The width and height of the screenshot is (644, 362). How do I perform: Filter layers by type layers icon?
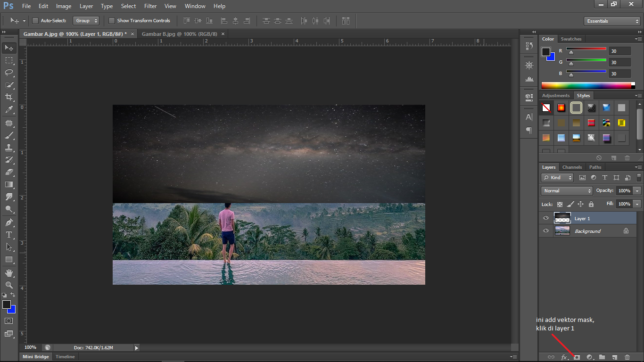(605, 178)
